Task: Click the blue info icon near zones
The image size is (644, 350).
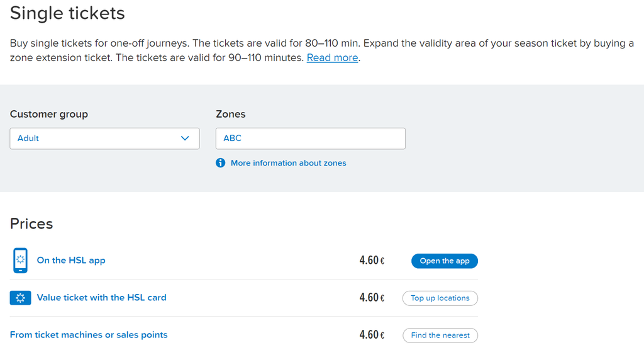Action: (221, 163)
